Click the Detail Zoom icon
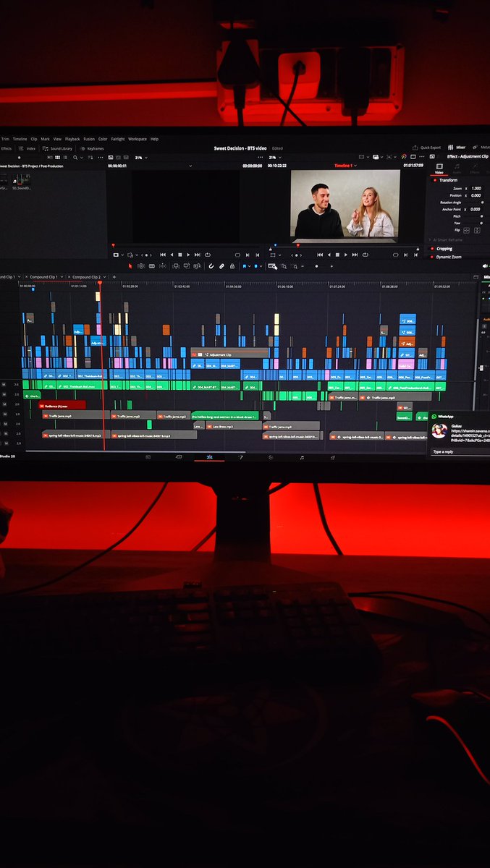Image resolution: width=490 pixels, height=868 pixels. pos(284,266)
